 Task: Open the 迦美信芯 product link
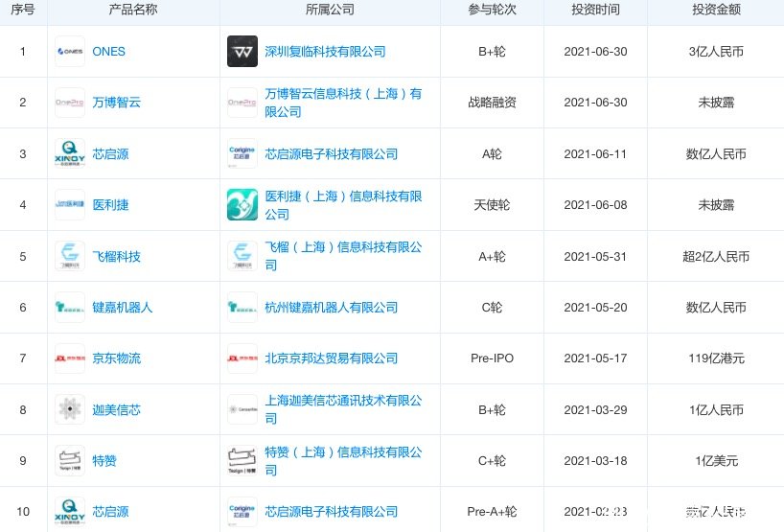pyautogui.click(x=117, y=409)
